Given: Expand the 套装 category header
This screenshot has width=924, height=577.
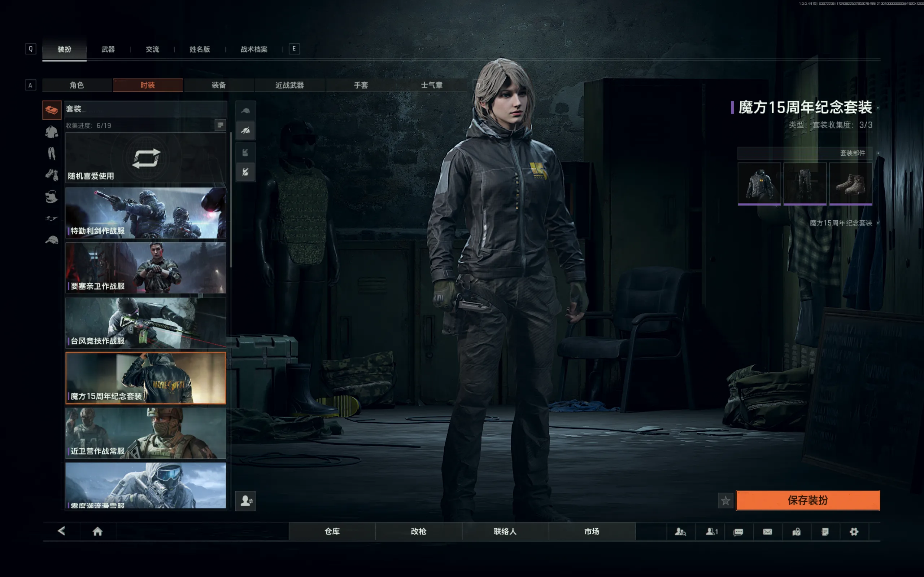Looking at the screenshot, I should pos(145,109).
